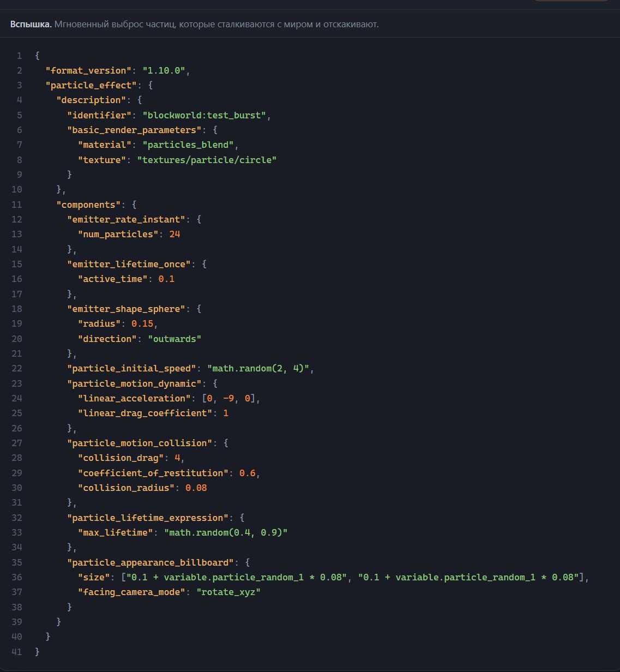Click the "particle_motion_collision" key
620x672 pixels.
pos(140,443)
